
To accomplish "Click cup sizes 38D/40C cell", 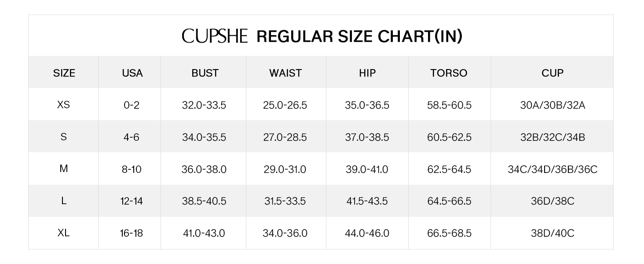I will pos(553,233).
